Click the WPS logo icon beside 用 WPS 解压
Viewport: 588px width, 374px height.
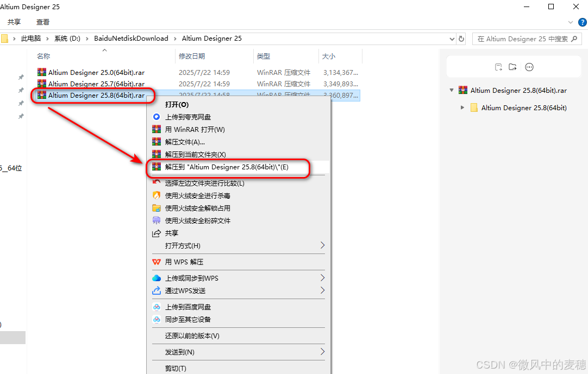(x=157, y=262)
